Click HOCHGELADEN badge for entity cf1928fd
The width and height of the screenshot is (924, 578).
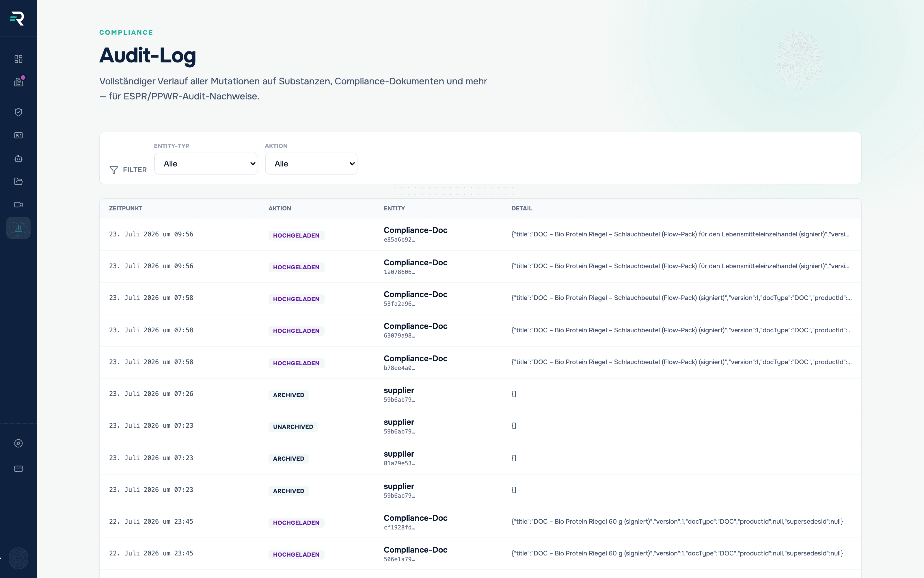click(x=296, y=523)
